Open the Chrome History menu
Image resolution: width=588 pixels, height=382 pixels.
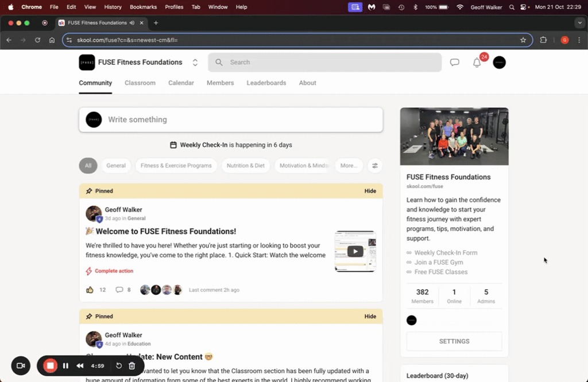[x=113, y=7]
